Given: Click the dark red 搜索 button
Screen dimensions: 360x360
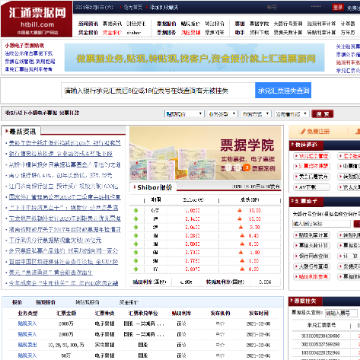Looking at the screenshot, I should tap(322, 114).
